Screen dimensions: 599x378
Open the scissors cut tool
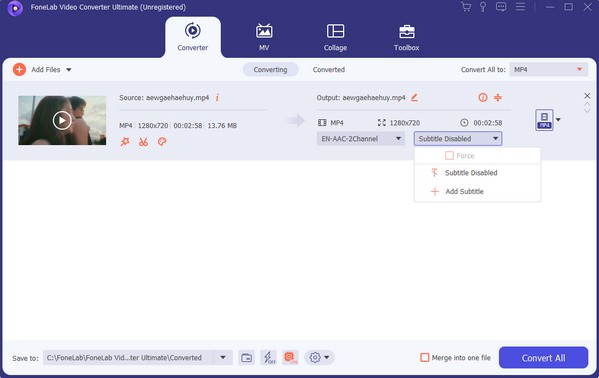click(x=143, y=142)
